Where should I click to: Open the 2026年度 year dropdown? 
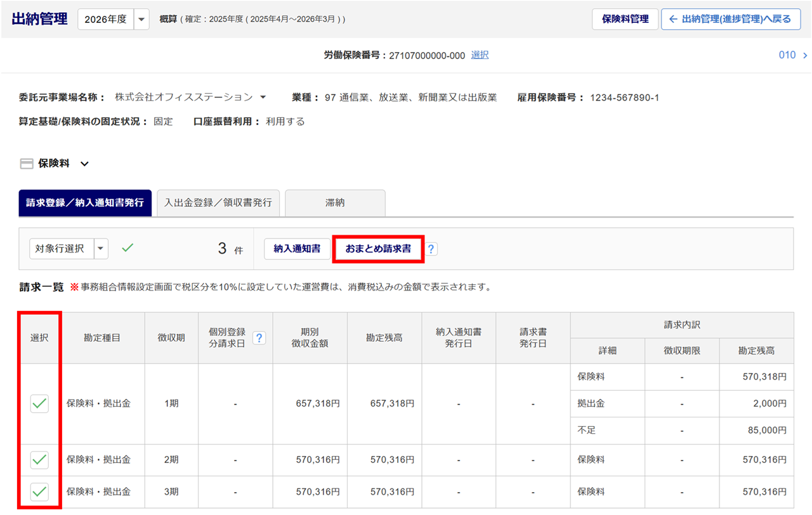click(x=141, y=19)
